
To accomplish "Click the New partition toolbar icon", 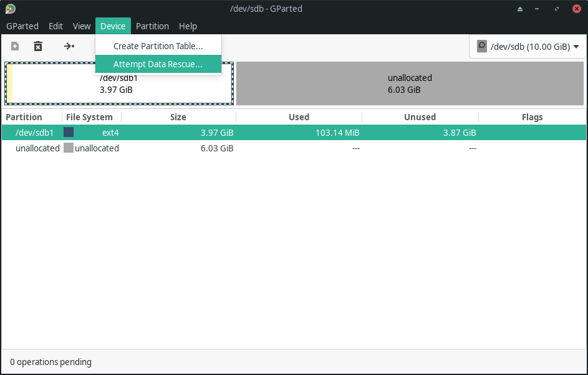I will click(x=14, y=46).
